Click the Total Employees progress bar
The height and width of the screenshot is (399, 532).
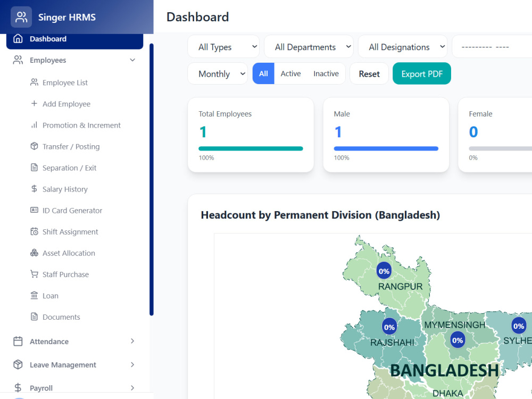[251, 148]
